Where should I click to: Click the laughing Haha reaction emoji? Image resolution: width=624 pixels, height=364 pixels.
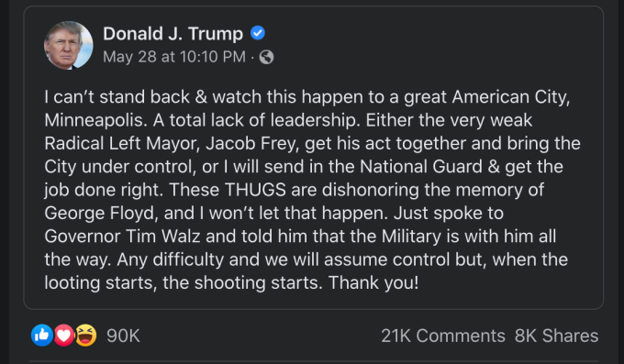(x=85, y=336)
